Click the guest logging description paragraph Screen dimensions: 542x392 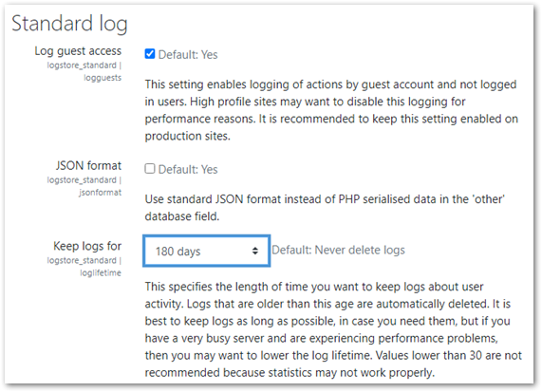pyautogui.click(x=331, y=110)
